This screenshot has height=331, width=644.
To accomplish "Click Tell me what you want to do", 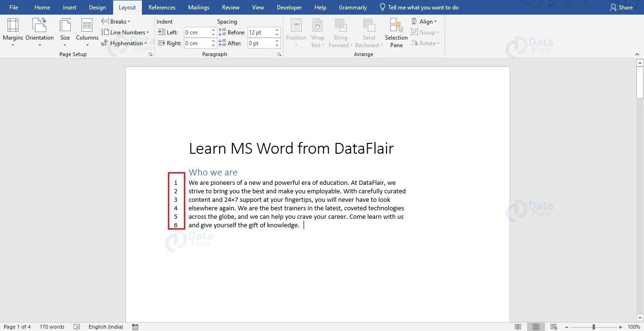I will coord(419,7).
